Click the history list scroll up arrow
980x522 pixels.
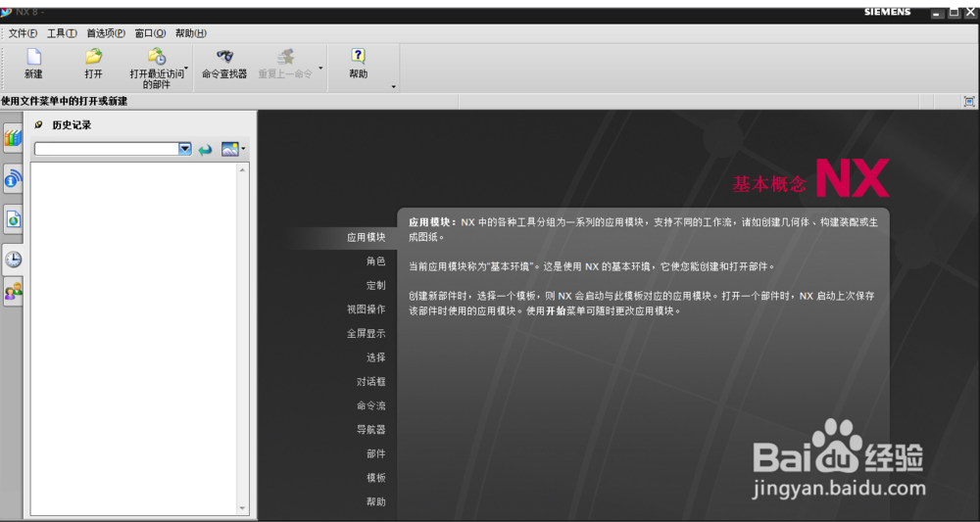(x=242, y=169)
